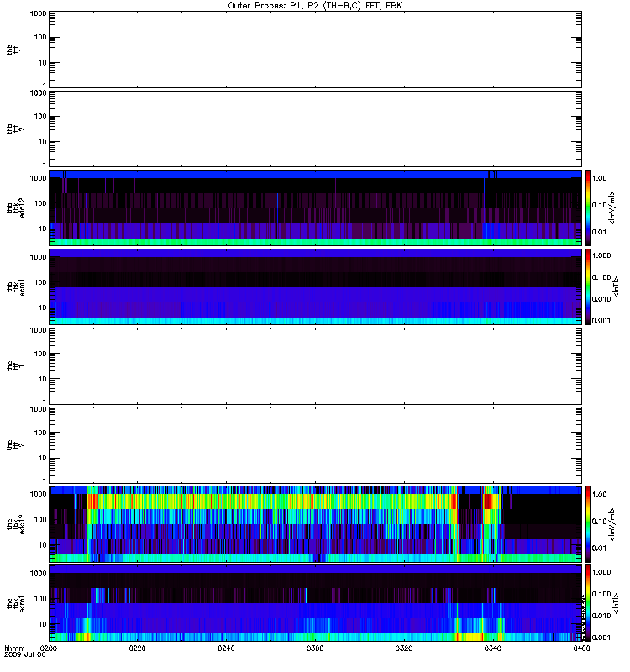
Task: Click the 'thc fbk edc12' y-axis label
Action: pyautogui.click(x=16, y=524)
